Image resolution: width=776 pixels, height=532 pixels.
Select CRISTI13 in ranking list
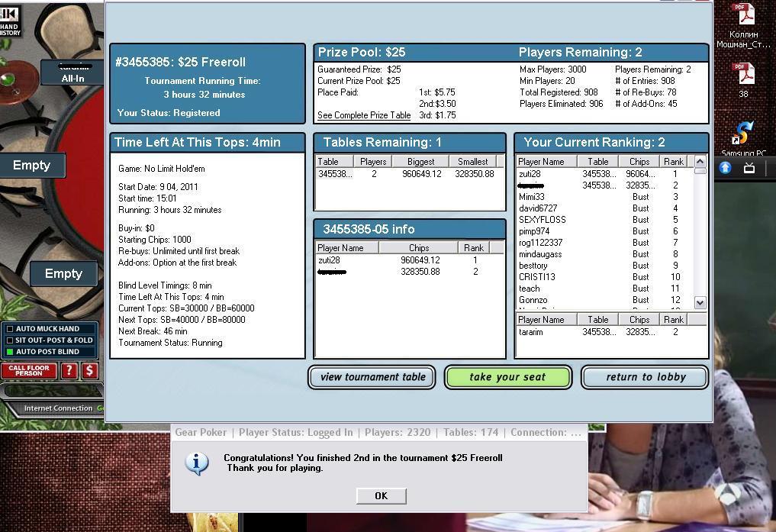coord(604,276)
